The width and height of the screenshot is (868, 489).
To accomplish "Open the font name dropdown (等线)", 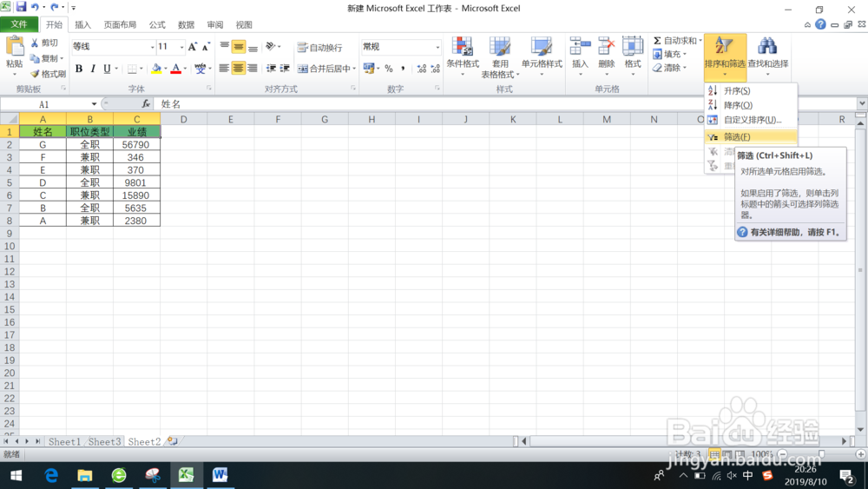I will (x=152, y=47).
